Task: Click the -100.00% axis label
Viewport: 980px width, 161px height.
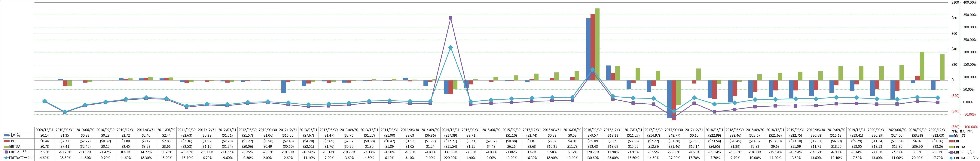Action: pos(970,127)
